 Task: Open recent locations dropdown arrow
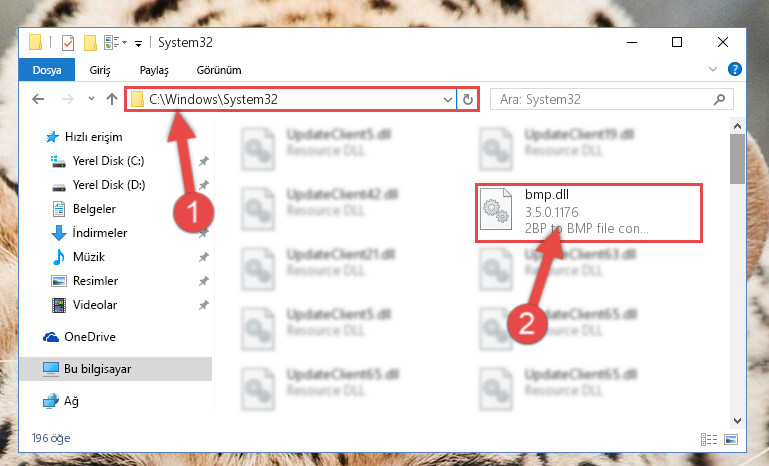pos(91,99)
